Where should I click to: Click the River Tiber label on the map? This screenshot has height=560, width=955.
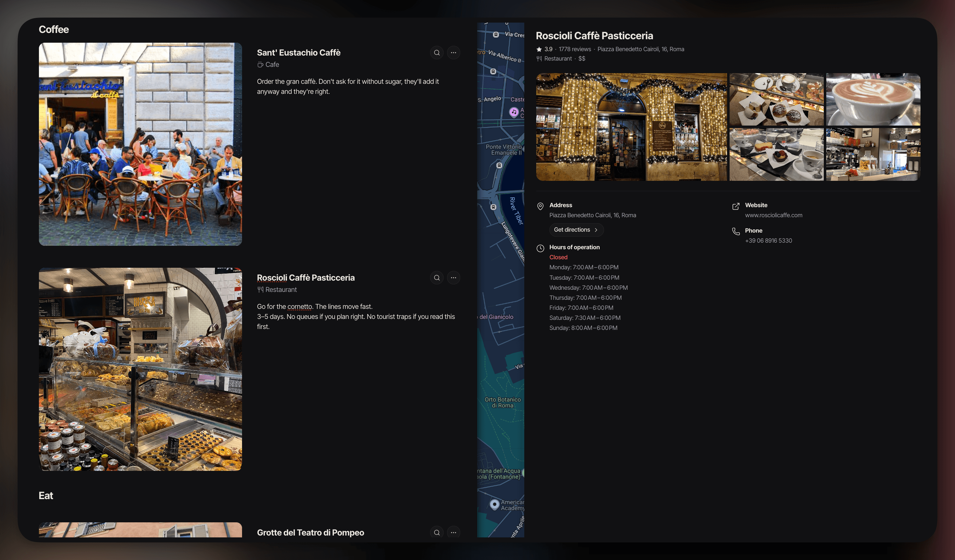coord(516,211)
